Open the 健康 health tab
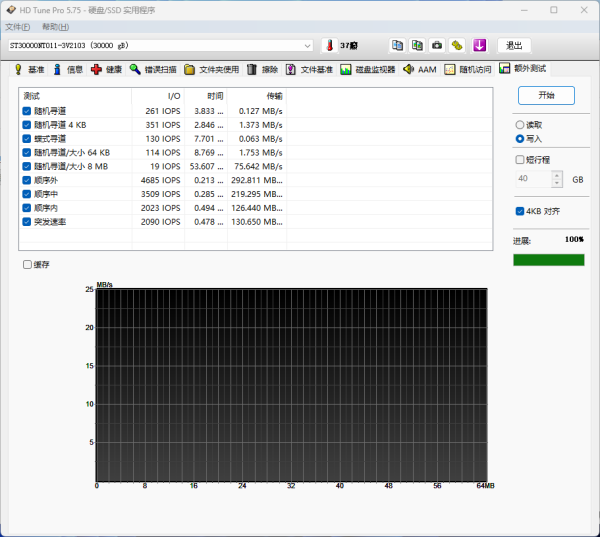 coord(106,70)
